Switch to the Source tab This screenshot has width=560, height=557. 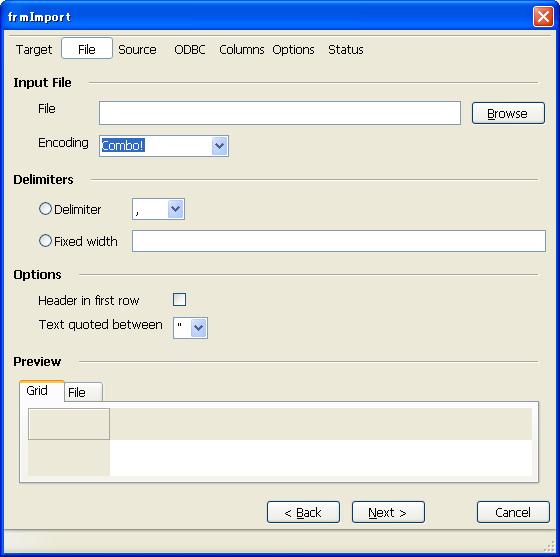pyautogui.click(x=137, y=49)
